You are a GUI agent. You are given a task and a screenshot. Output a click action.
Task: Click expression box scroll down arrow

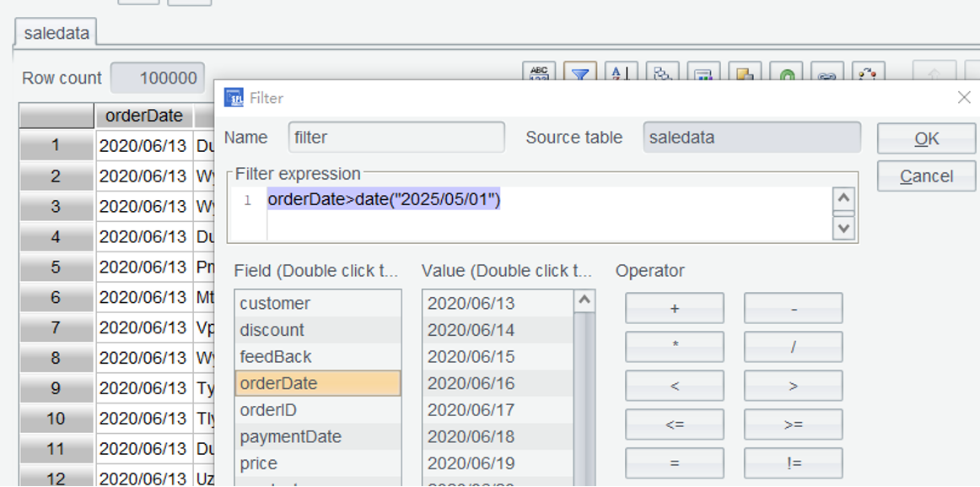pos(843,227)
